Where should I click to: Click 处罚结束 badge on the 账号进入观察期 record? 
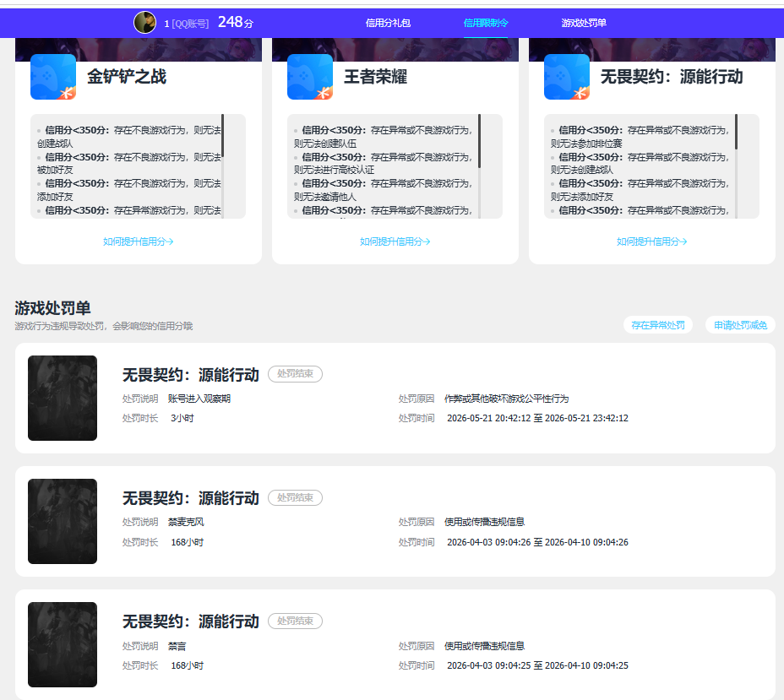pos(295,374)
